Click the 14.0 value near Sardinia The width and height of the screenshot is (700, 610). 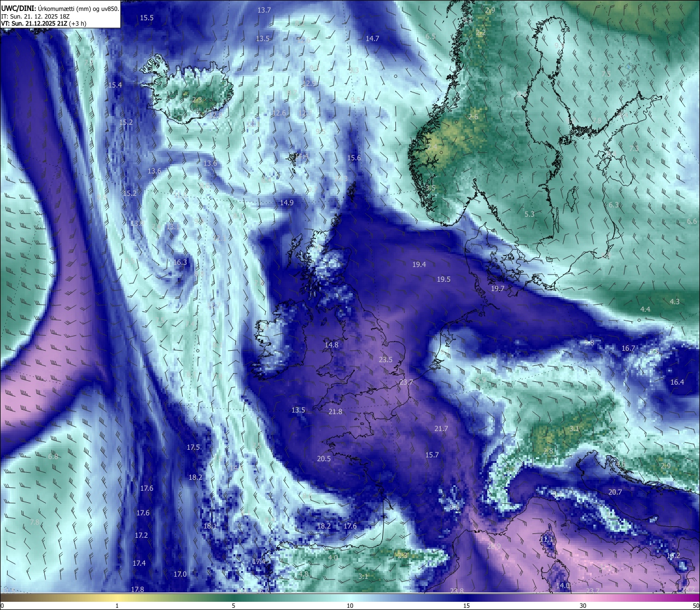[x=563, y=585]
